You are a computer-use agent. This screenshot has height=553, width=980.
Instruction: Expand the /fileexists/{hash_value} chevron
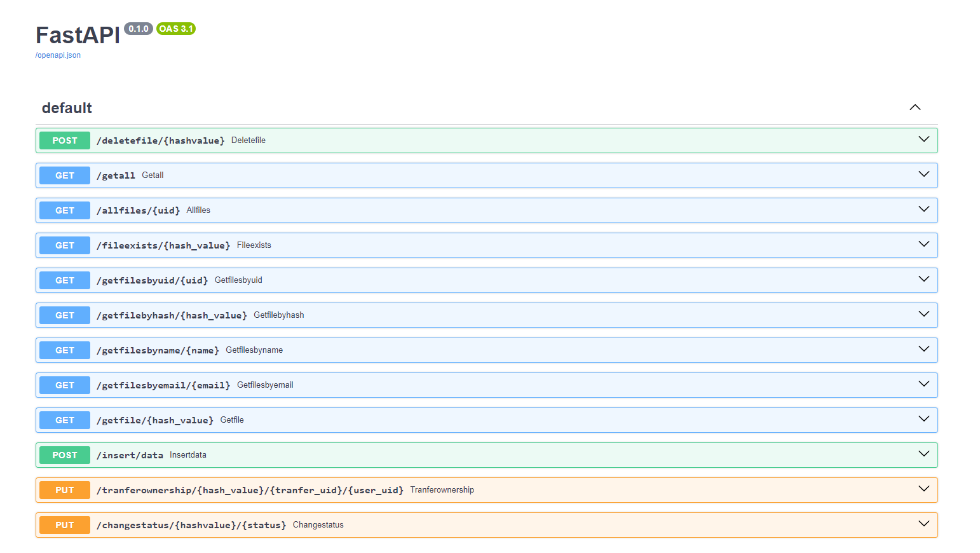[x=924, y=244]
